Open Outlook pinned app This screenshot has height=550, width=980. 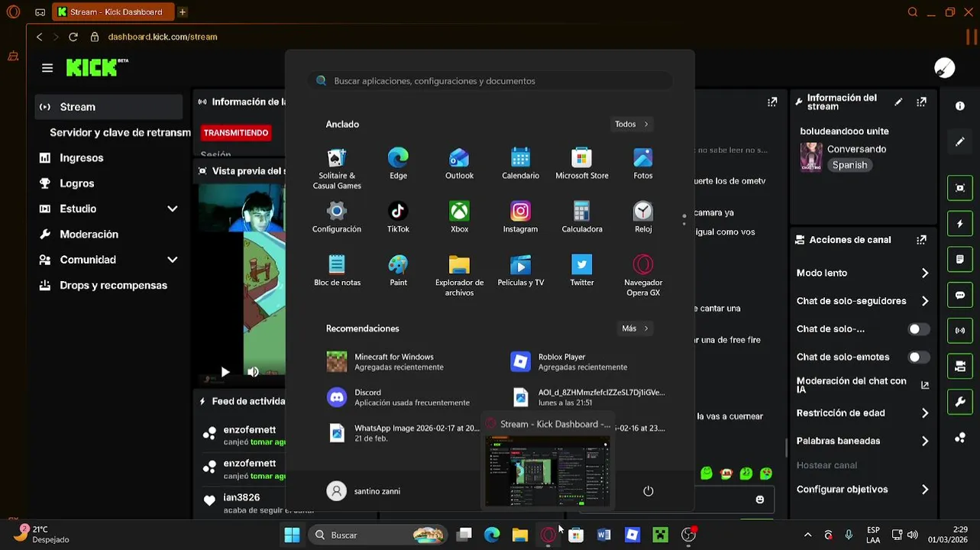coord(459,164)
